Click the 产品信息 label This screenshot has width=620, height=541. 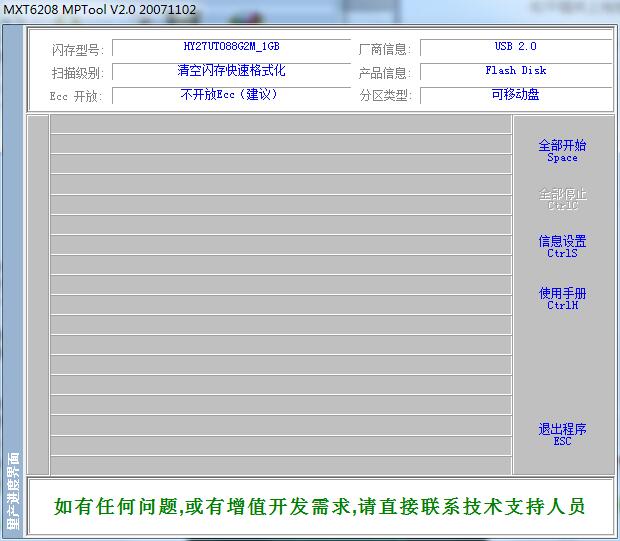(x=385, y=73)
